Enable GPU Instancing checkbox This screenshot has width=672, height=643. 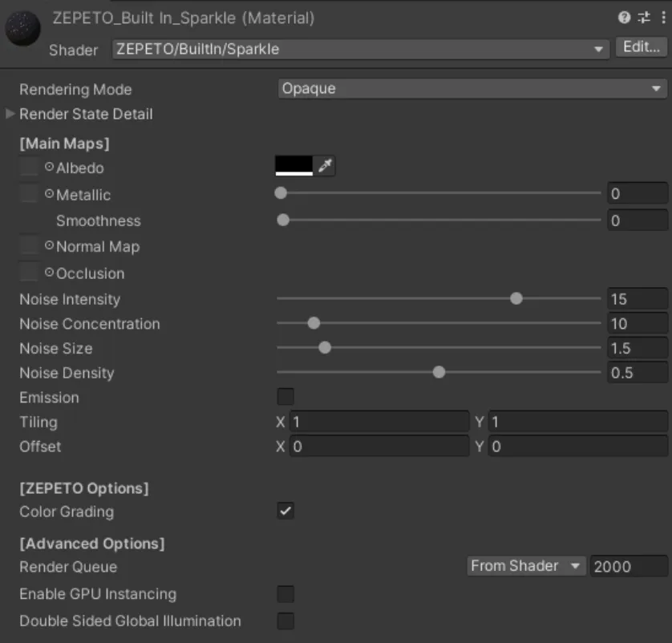click(285, 594)
